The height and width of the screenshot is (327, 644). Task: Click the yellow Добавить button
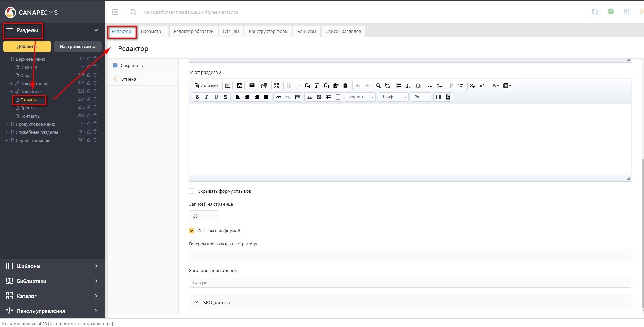pyautogui.click(x=27, y=46)
